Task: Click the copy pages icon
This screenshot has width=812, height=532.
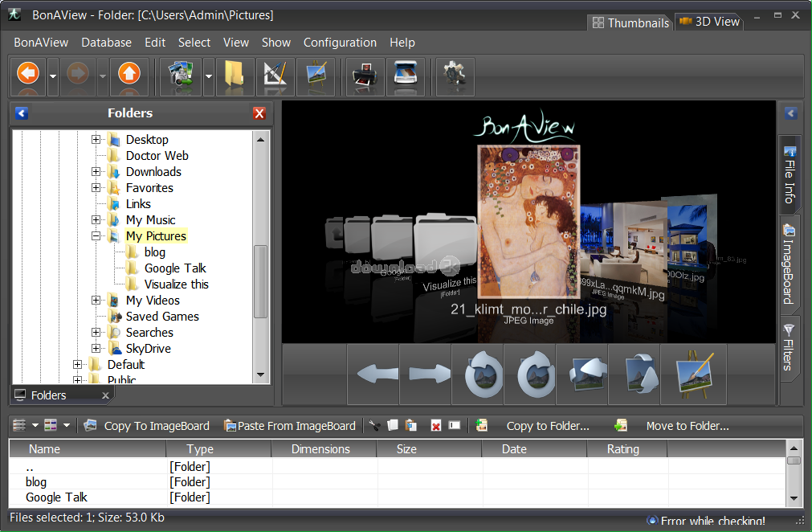Action: pyautogui.click(x=393, y=426)
